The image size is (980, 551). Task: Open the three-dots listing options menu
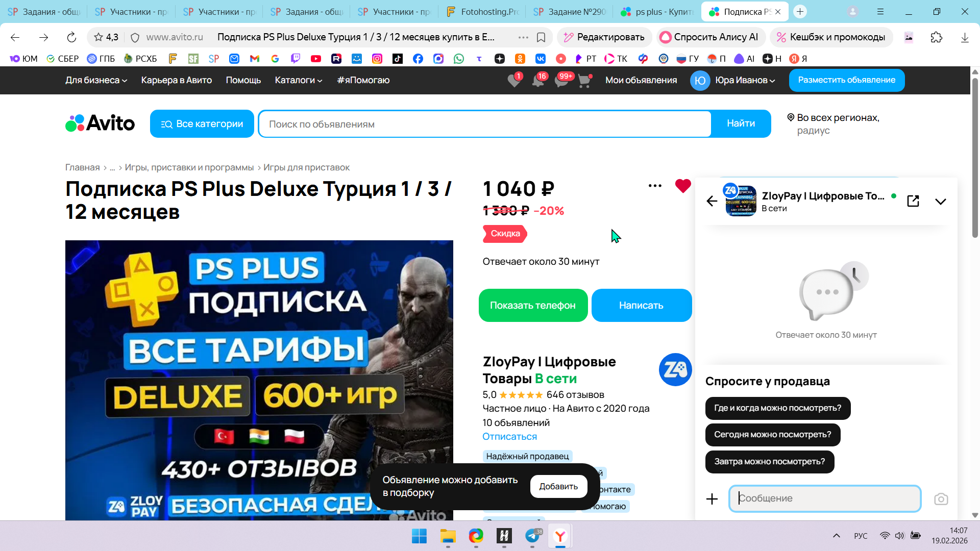pos(655,186)
